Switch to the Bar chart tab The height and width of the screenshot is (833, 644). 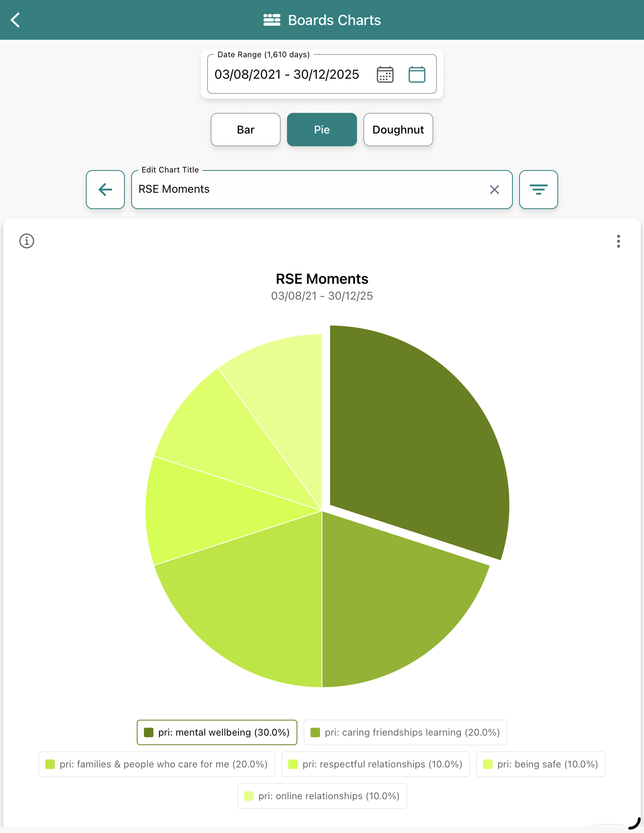(245, 130)
